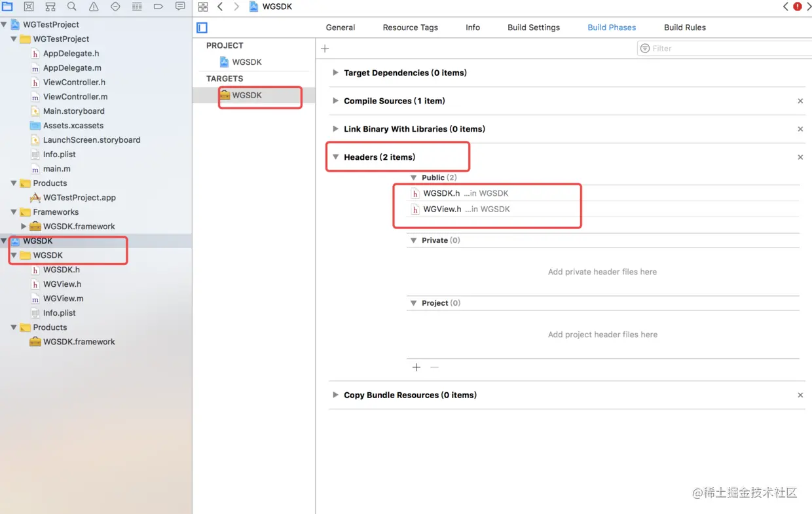Click the red error indicator icon
The image size is (812, 514).
(797, 7)
